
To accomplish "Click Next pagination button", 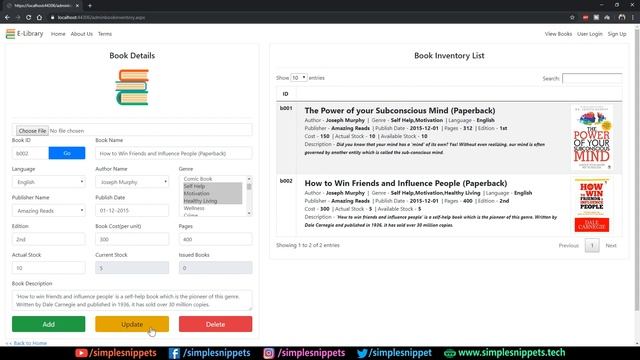I will [x=611, y=245].
